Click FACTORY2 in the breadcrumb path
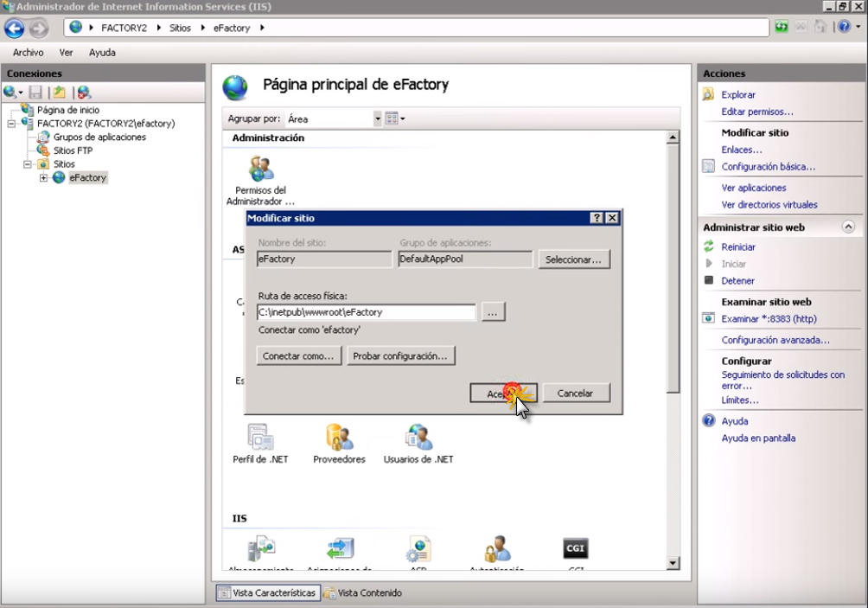This screenshot has height=608, width=868. (x=124, y=28)
